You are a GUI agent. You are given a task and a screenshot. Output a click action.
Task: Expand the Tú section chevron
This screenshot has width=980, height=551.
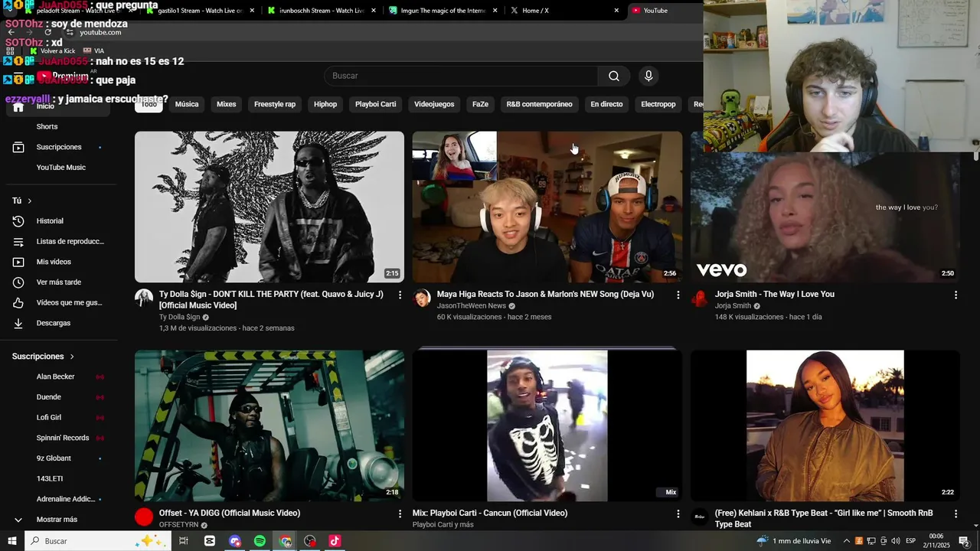[30, 201]
